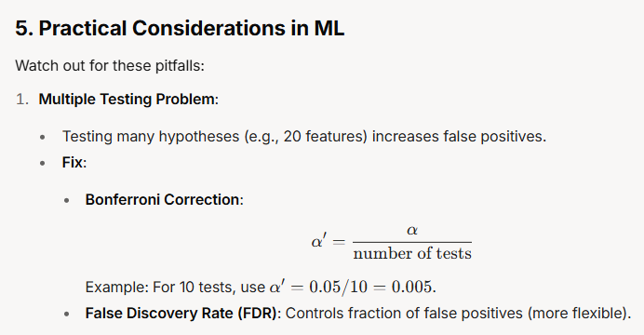Viewport: 644px width, 335px height.
Task: Click the bold "False Discovery Rate (FDR)" text
Action: 181,314
